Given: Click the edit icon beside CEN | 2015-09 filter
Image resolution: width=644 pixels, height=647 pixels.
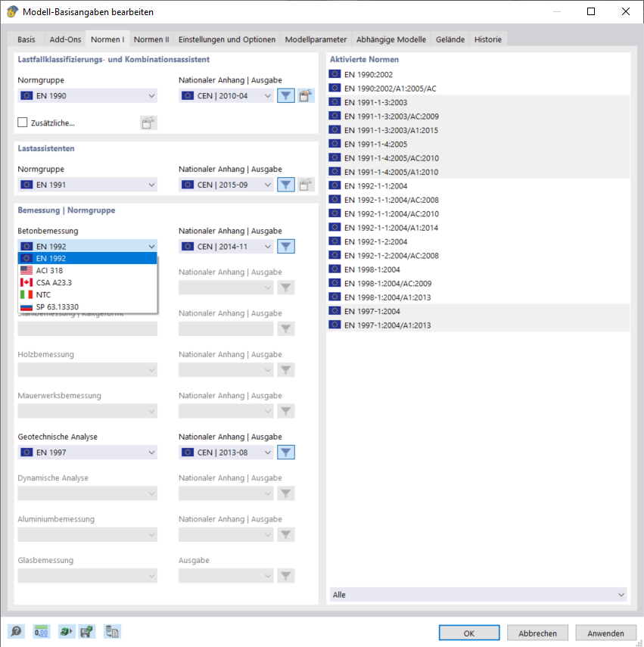Looking at the screenshot, I should [306, 185].
